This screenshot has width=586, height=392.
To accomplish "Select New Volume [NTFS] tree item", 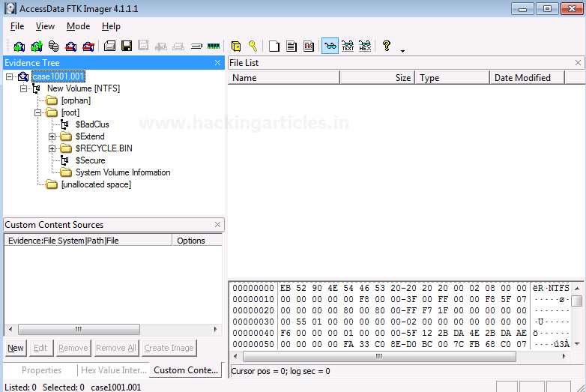I will 83,88.
